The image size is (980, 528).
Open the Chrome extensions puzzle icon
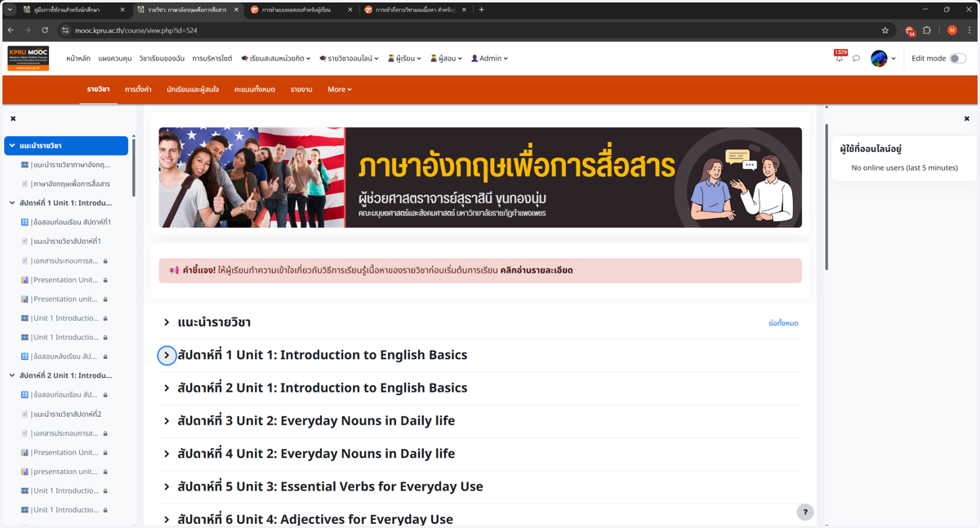coord(927,30)
